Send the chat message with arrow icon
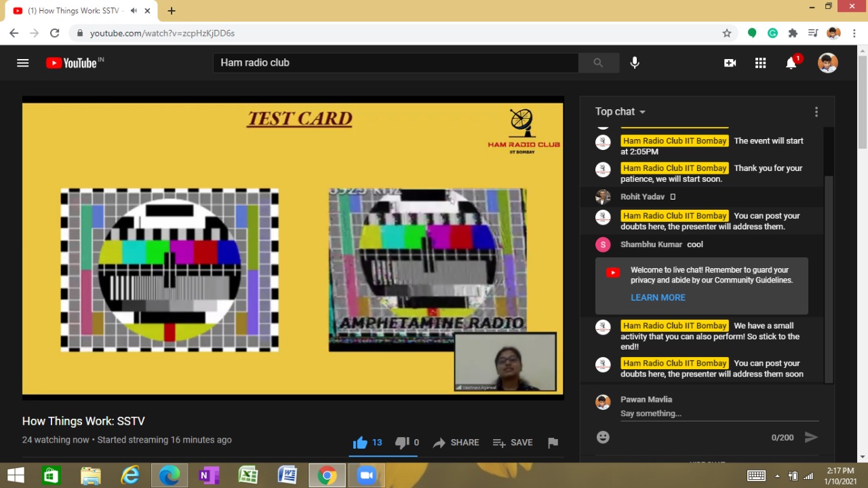868x488 pixels. tap(811, 438)
